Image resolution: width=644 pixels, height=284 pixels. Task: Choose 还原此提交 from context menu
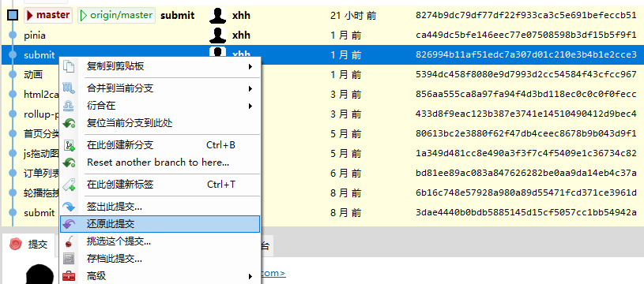(x=160, y=224)
